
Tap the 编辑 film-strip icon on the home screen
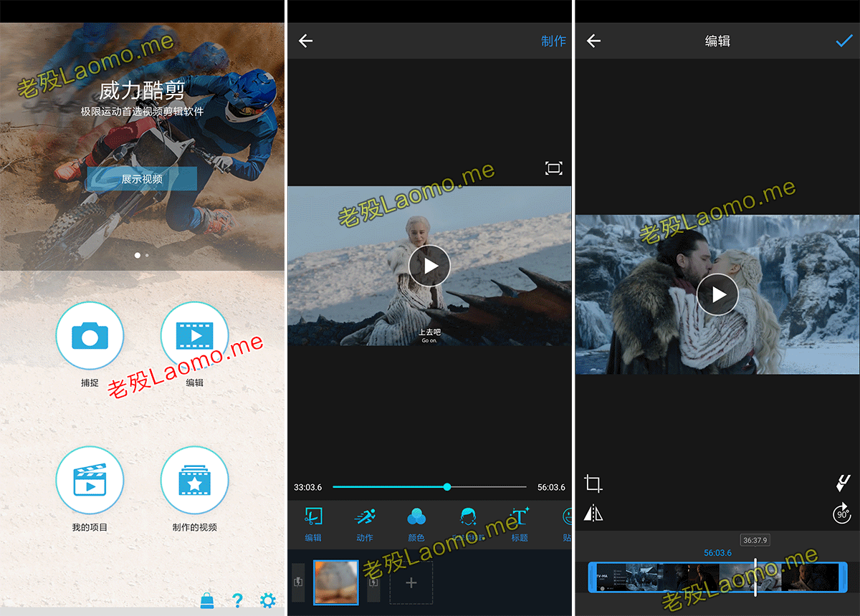tap(194, 335)
